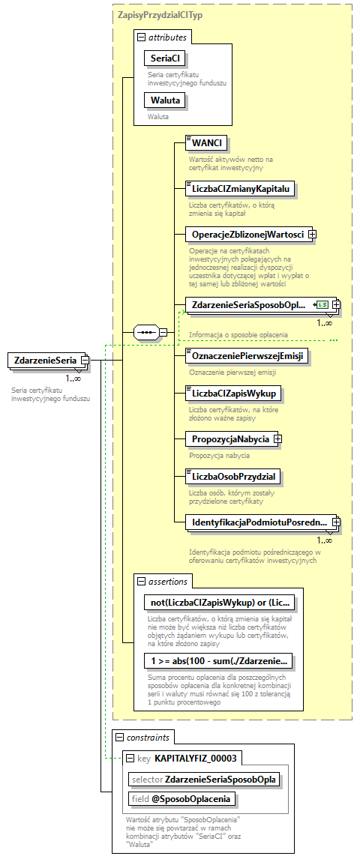The image size is (360, 868).
Task: Select the LiczbaCIZmianyKapitalu element
Action: tap(240, 189)
